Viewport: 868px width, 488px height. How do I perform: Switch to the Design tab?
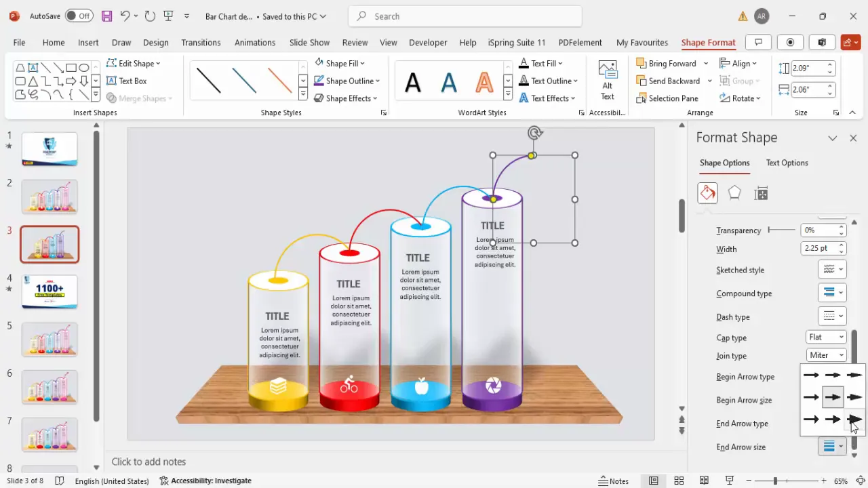pos(155,42)
